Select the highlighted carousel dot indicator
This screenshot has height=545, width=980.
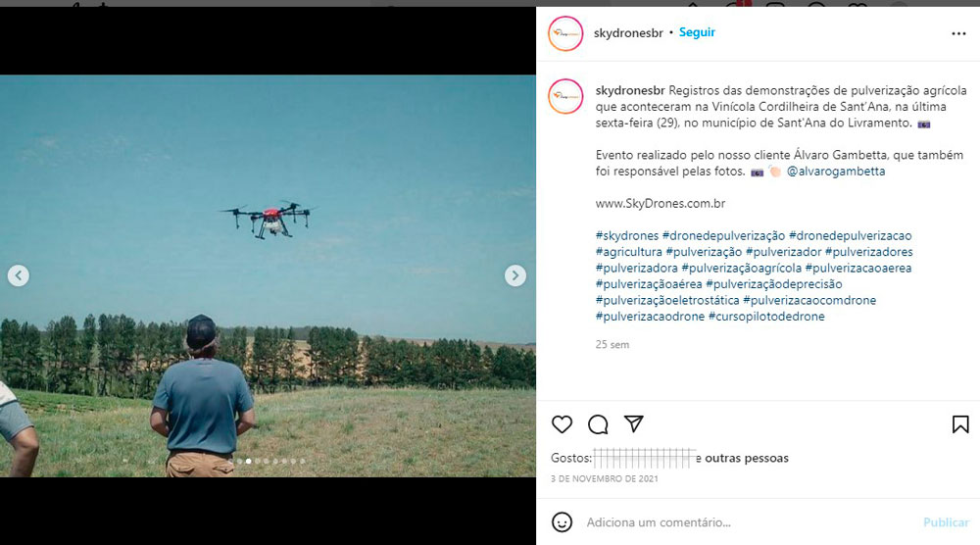tap(248, 462)
